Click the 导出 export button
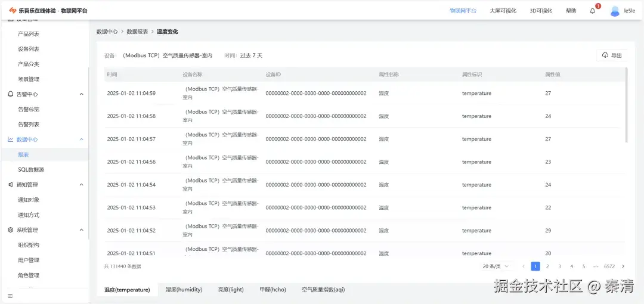Viewport: 644px width, 304px height. (x=612, y=55)
